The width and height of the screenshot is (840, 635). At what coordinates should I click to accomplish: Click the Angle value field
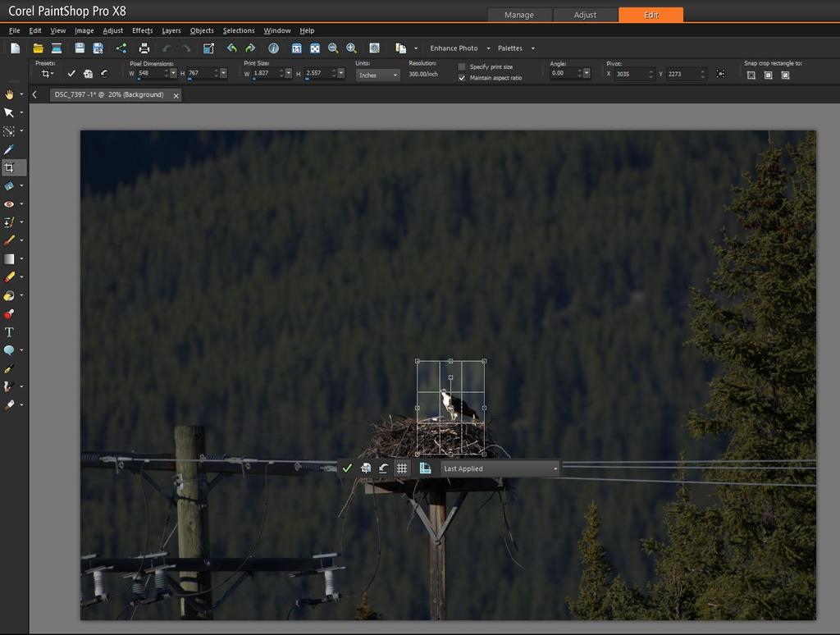coord(565,73)
